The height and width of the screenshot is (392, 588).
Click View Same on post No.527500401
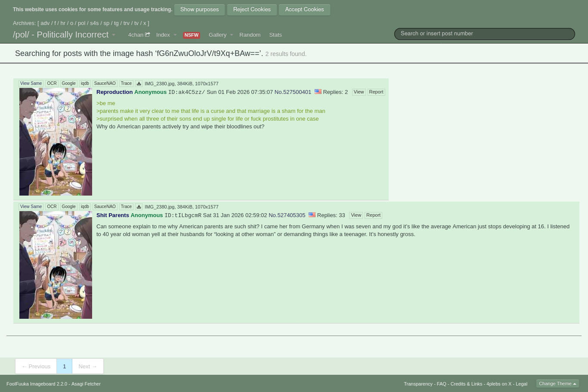click(31, 84)
